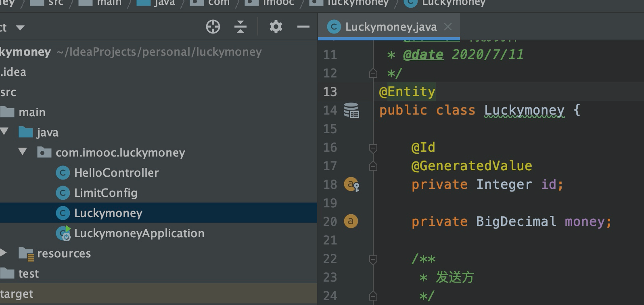
Task: Fold the Javadoc comment starting line 22
Action: (x=373, y=259)
